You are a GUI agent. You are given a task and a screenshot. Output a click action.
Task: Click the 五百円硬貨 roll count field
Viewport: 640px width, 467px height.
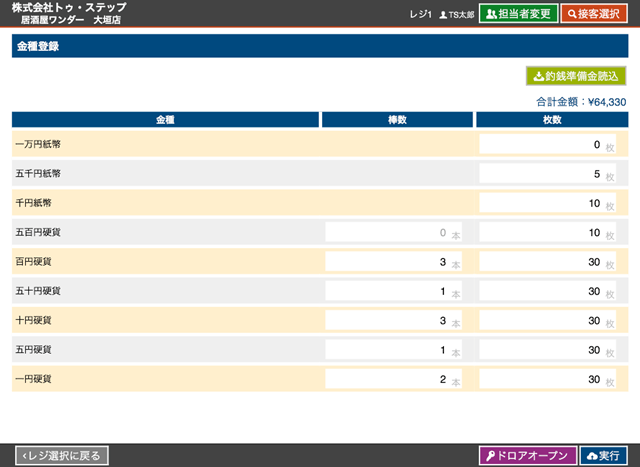coord(385,233)
